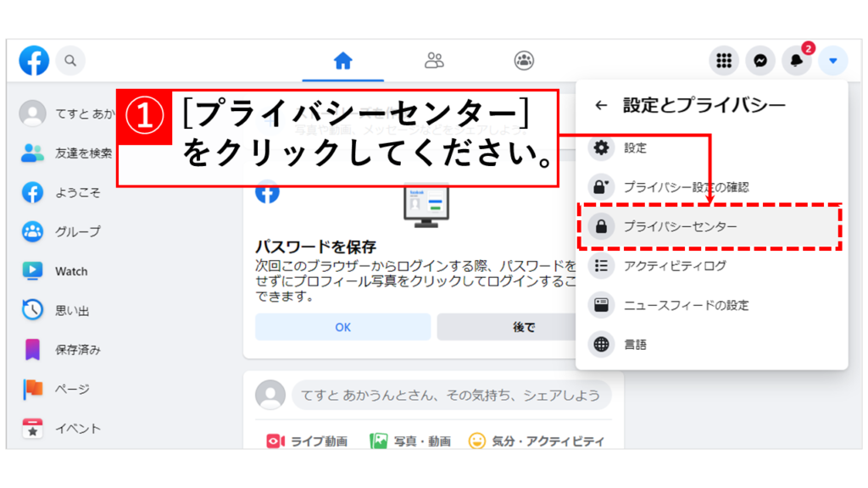
Task: Click the orange flag icon for ページ
Action: coord(33,389)
